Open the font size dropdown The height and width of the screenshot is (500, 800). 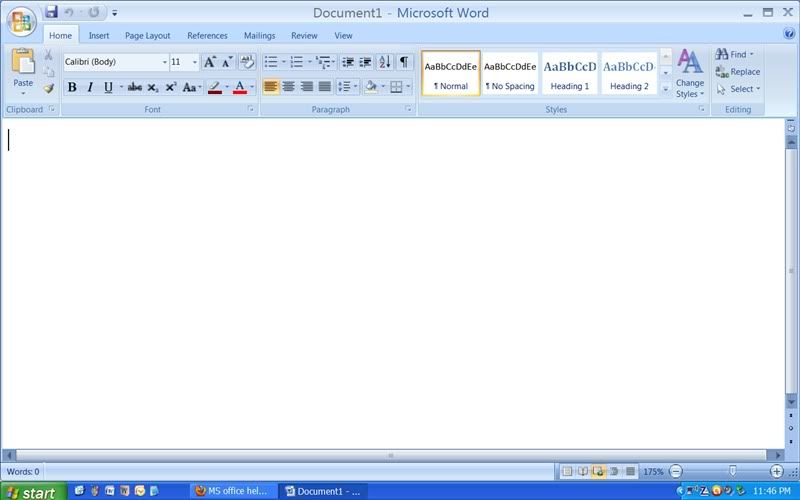tap(194, 62)
